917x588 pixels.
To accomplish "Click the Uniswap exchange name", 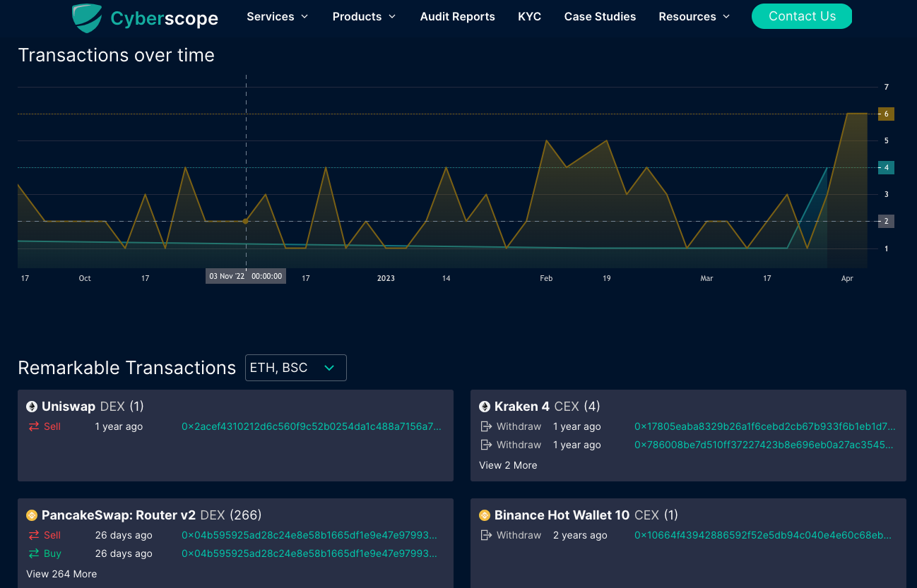I will [69, 407].
